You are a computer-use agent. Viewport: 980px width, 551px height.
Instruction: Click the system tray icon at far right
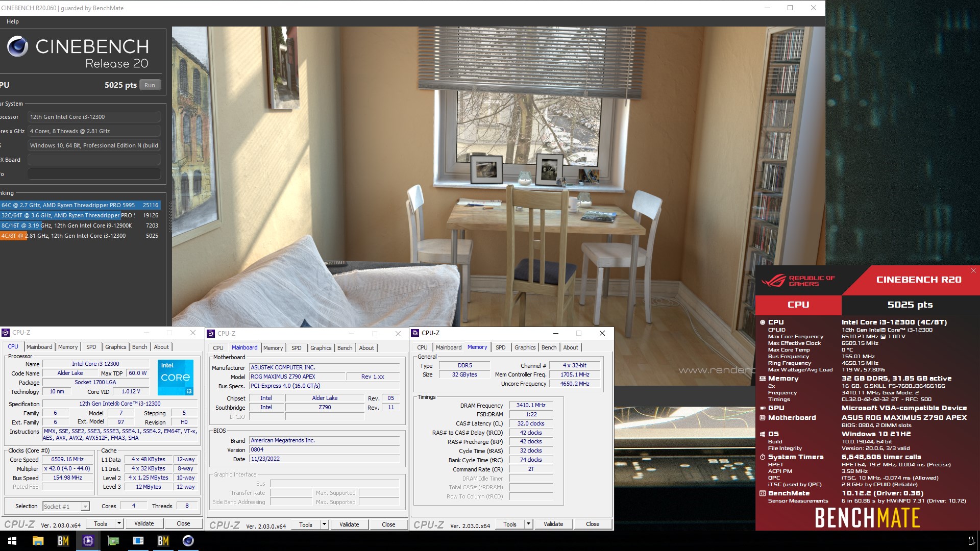[x=971, y=541]
